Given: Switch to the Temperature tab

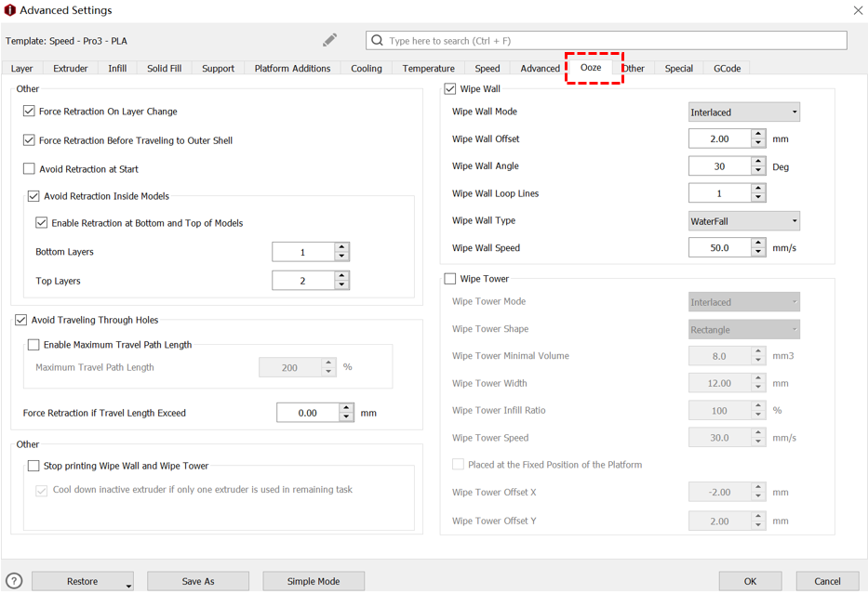Looking at the screenshot, I should [428, 69].
